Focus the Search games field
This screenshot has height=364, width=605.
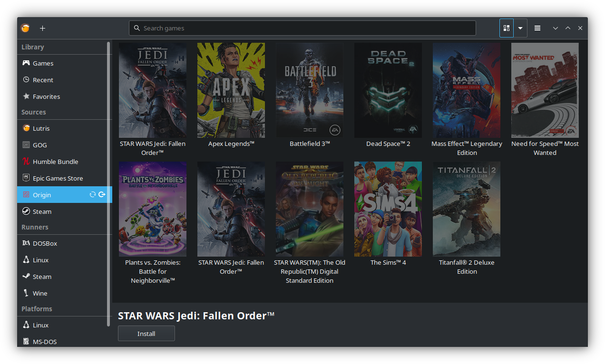point(302,28)
